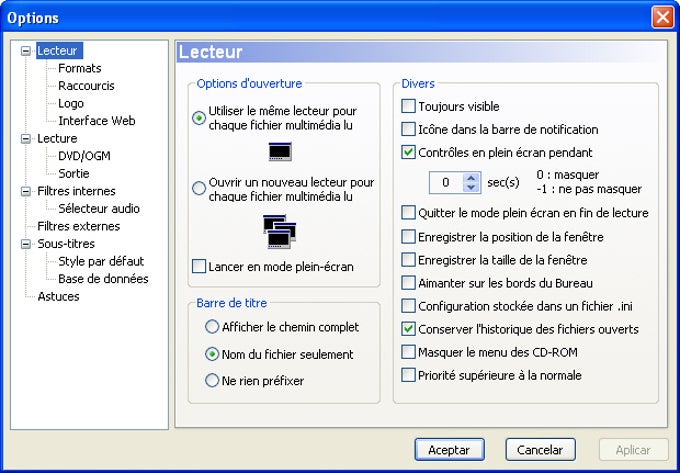The image size is (680, 473).
Task: Enable Masquer le menu des CD-ROM
Action: click(408, 352)
